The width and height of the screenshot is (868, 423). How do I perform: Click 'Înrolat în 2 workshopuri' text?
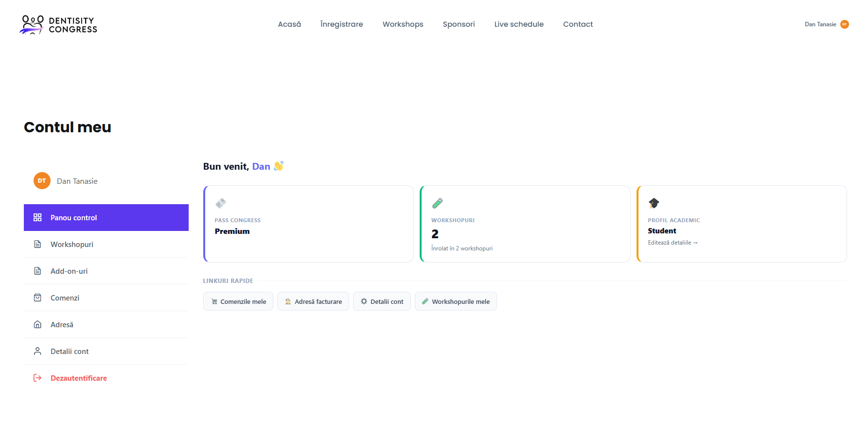point(462,248)
